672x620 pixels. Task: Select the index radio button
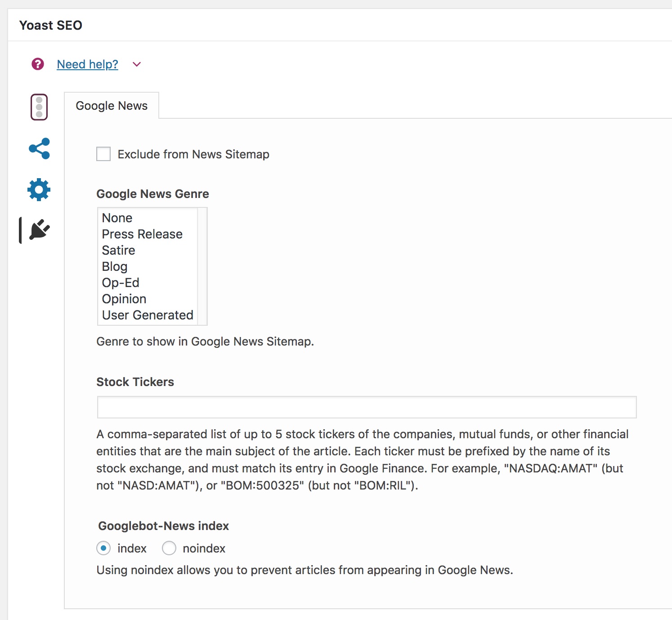103,548
